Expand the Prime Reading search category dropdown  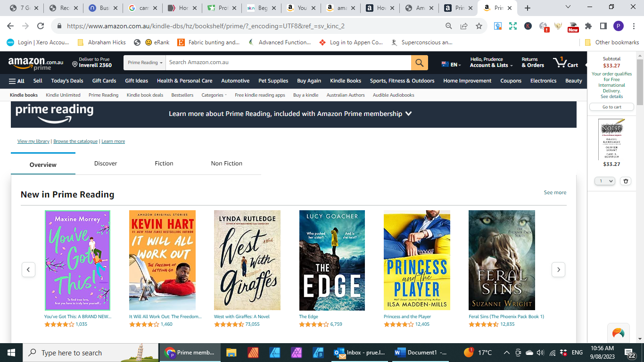145,63
